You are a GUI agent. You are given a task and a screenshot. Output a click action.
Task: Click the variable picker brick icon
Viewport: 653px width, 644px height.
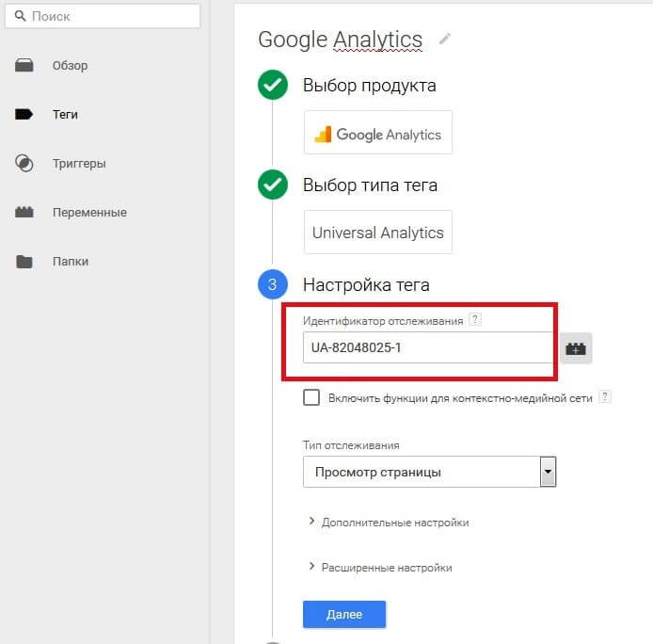click(x=575, y=348)
